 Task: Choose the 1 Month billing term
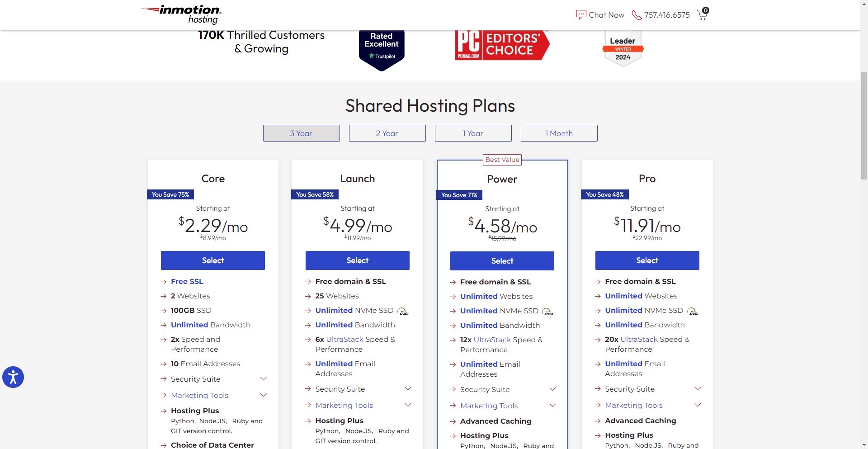point(559,133)
